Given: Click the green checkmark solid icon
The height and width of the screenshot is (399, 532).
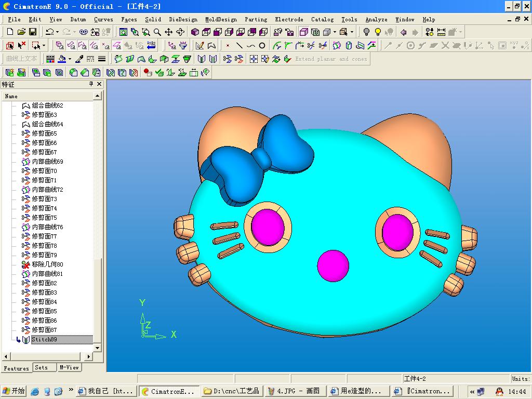Looking at the screenshot, I should click(159, 72).
